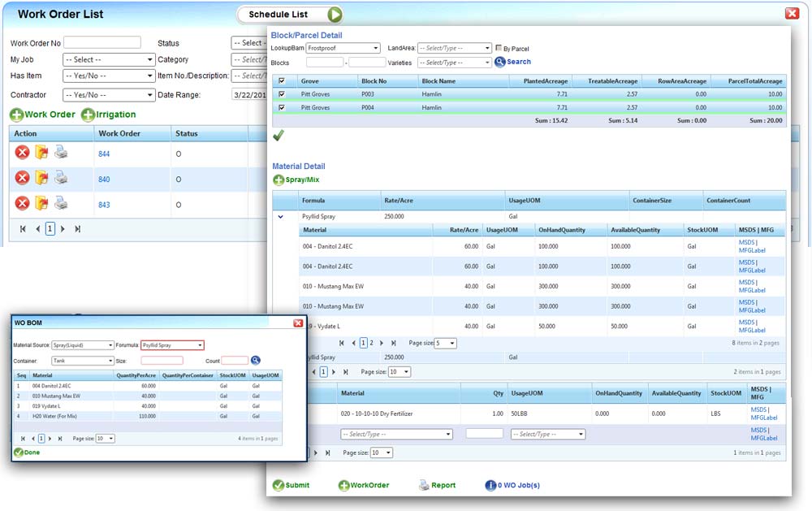Open material Select/Type dropdown in fertilizer grid

click(396, 435)
